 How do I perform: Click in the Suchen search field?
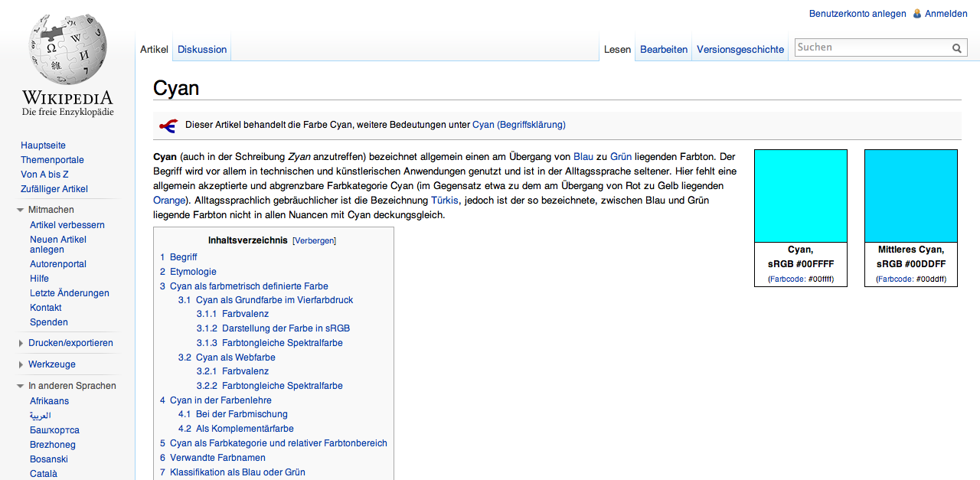tap(872, 47)
